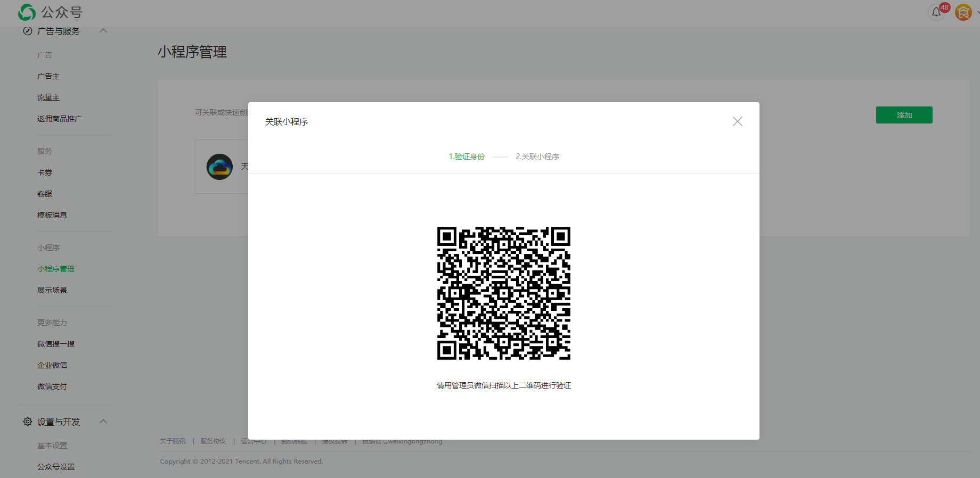Click the 广告 section label
This screenshot has height=478, width=980.
(45, 55)
